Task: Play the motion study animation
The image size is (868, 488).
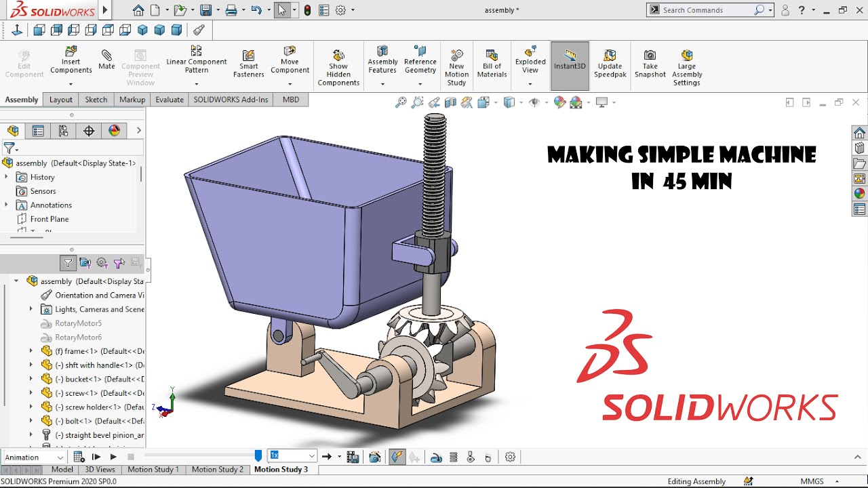Action: pyautogui.click(x=113, y=457)
